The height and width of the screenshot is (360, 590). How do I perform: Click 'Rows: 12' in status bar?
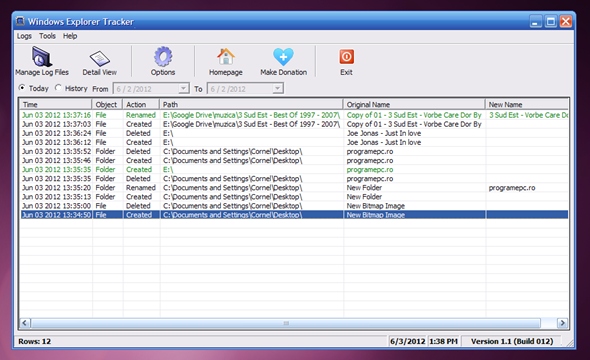click(35, 341)
